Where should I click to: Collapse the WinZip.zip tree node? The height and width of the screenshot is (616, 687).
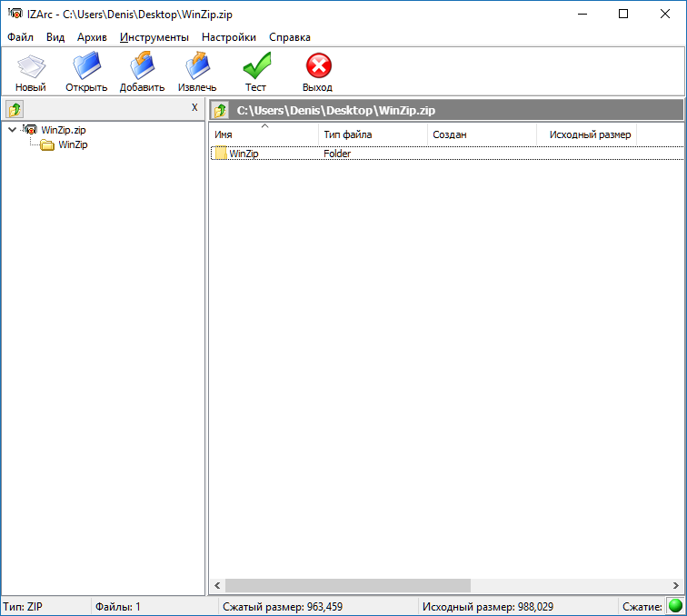(x=11, y=130)
